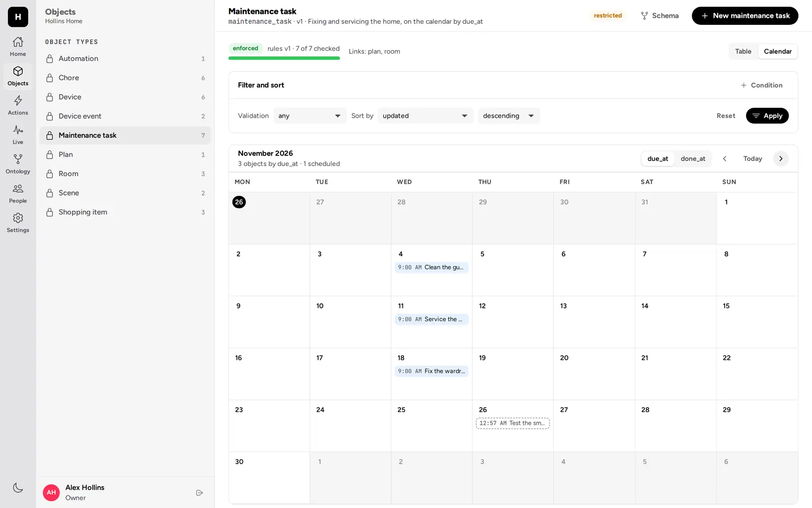The image size is (812, 508).
Task: Open the Settings gear
Action: pyautogui.click(x=18, y=223)
